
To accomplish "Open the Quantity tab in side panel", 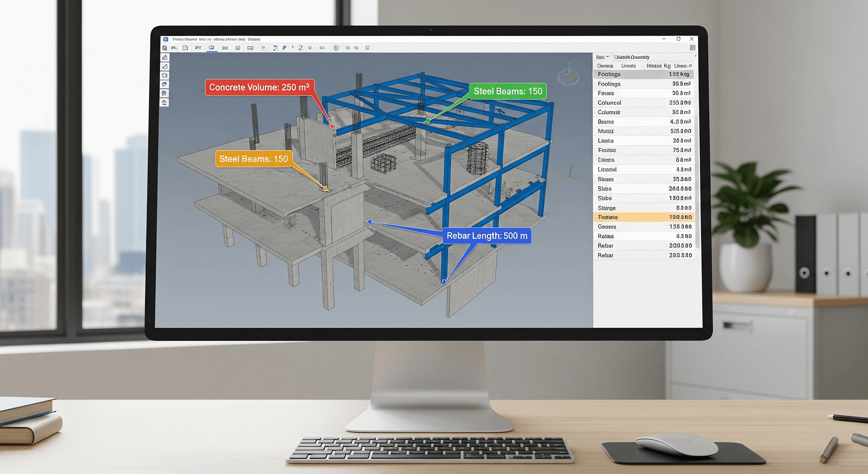I will [x=632, y=57].
